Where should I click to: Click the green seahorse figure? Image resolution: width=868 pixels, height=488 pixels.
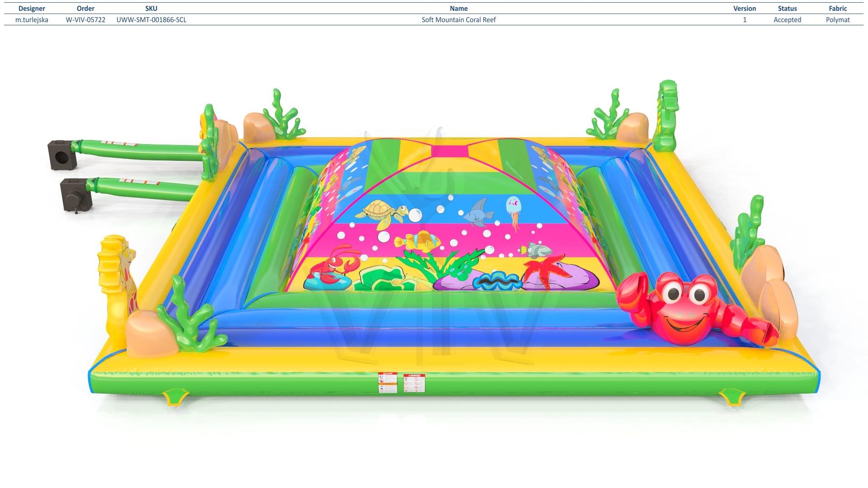click(x=666, y=115)
